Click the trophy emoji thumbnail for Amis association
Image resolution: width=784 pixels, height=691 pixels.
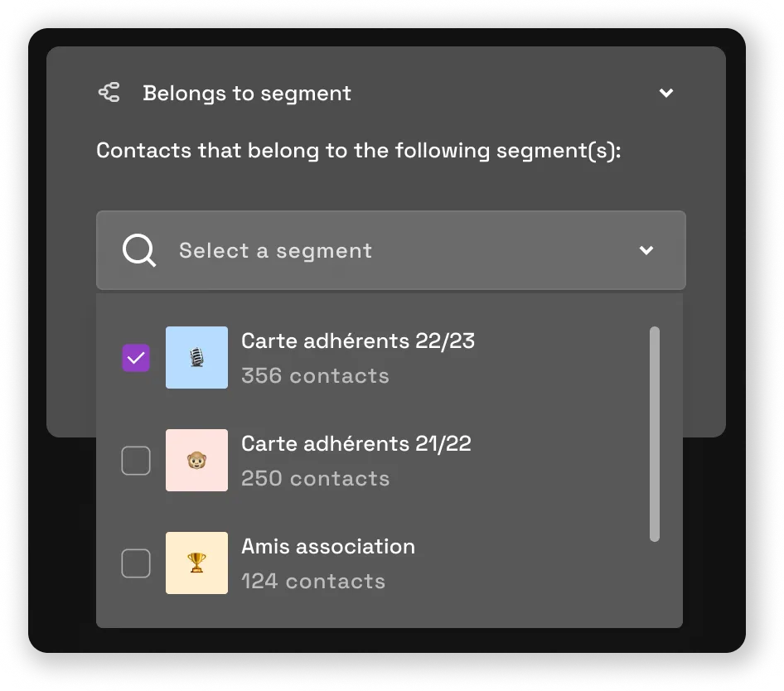tap(196, 563)
